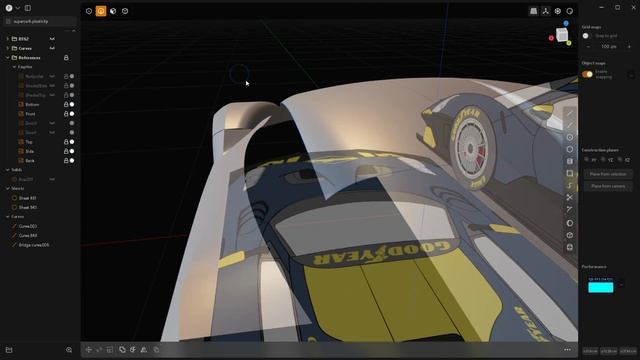Select the solid selection mode icon

point(125,11)
